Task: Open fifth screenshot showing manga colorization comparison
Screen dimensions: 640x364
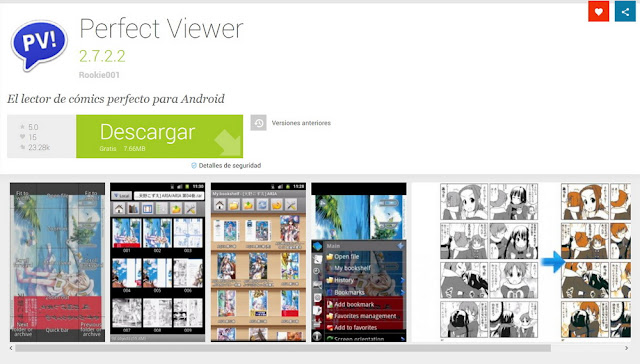Action: [521, 262]
